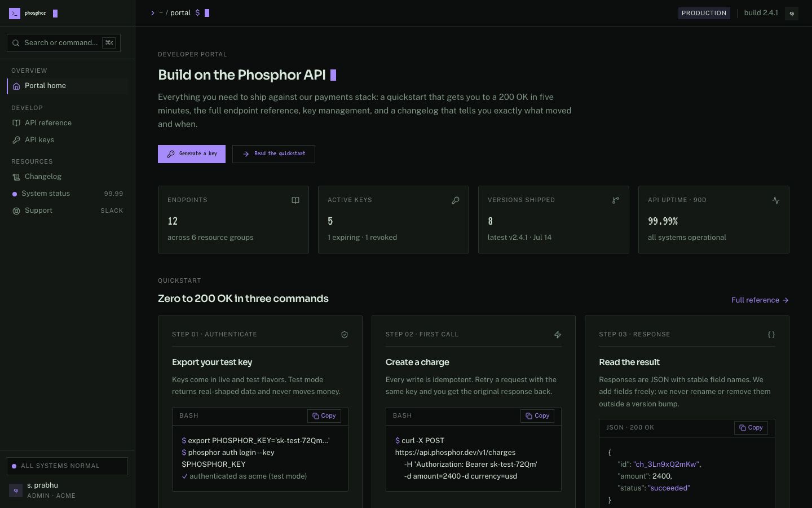Click the System status dot indicator
This screenshot has height=508, width=812.
(15, 194)
